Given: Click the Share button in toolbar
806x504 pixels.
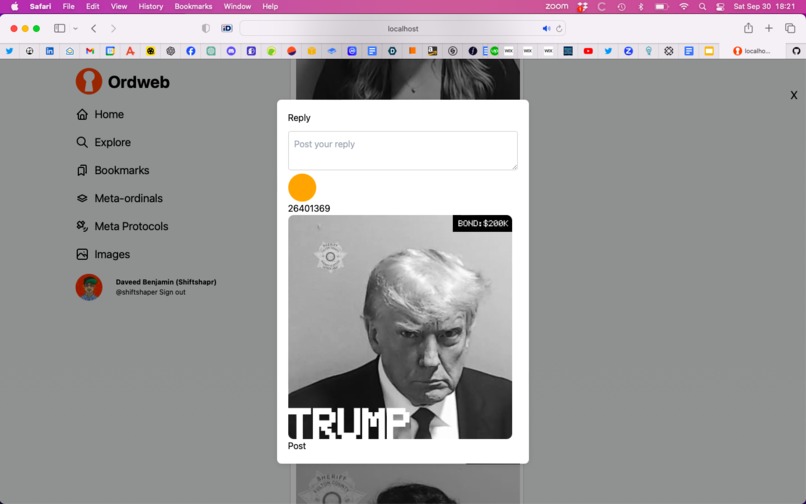Looking at the screenshot, I should click(x=748, y=28).
